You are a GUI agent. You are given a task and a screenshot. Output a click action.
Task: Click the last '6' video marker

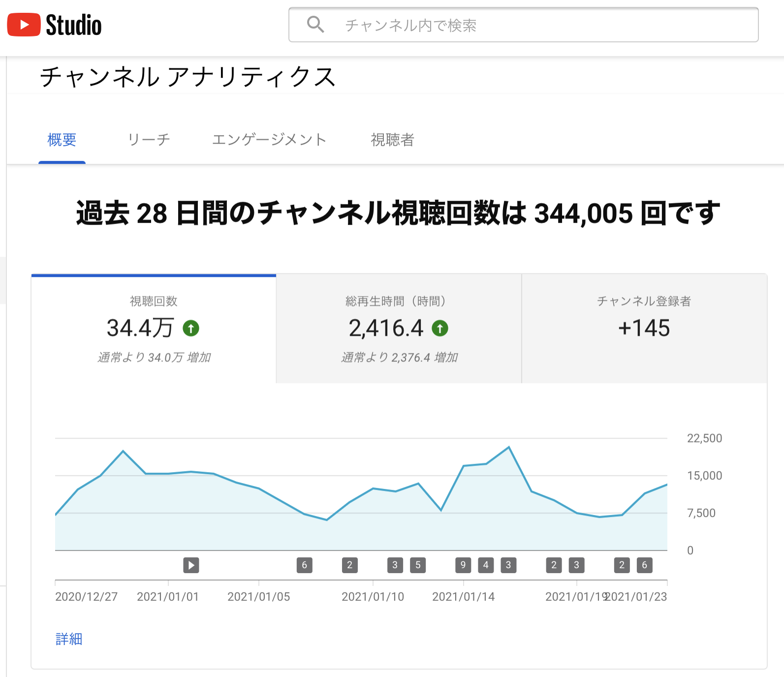tap(645, 565)
